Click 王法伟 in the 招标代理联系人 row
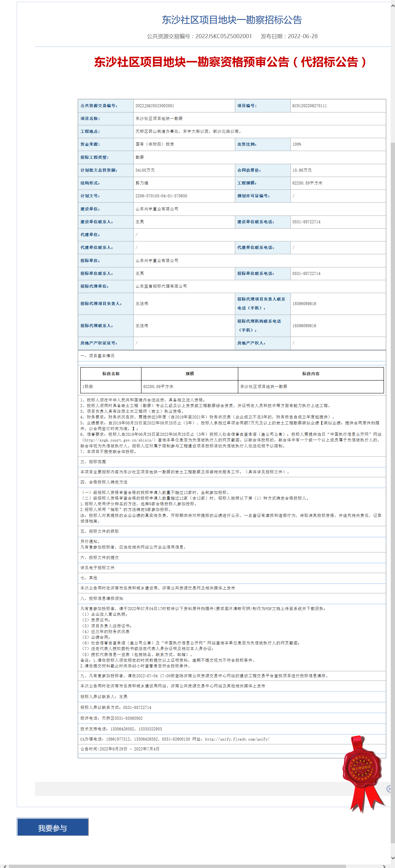 pyautogui.click(x=142, y=325)
